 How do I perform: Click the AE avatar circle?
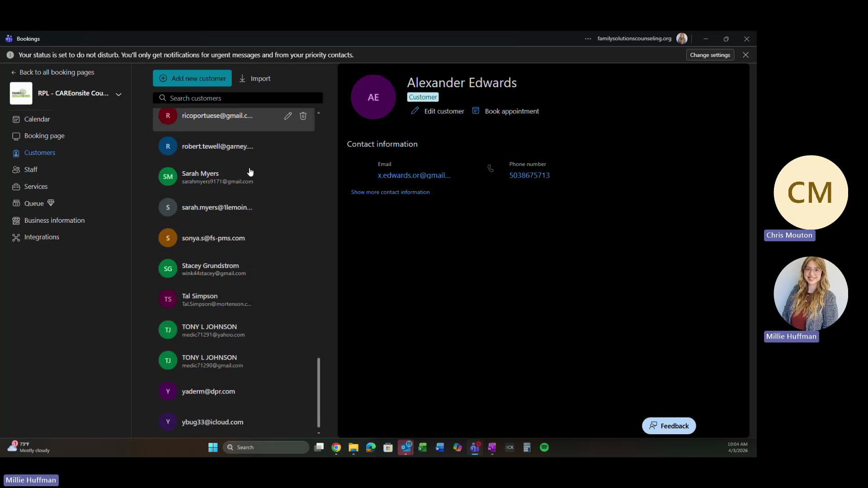click(373, 97)
